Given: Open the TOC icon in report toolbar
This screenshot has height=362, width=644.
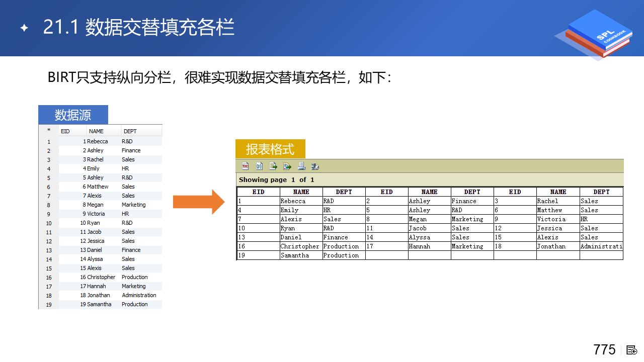Looking at the screenshot, I should [246, 166].
